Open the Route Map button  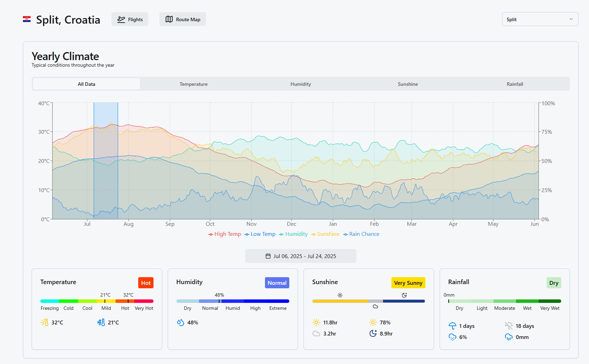pos(183,19)
